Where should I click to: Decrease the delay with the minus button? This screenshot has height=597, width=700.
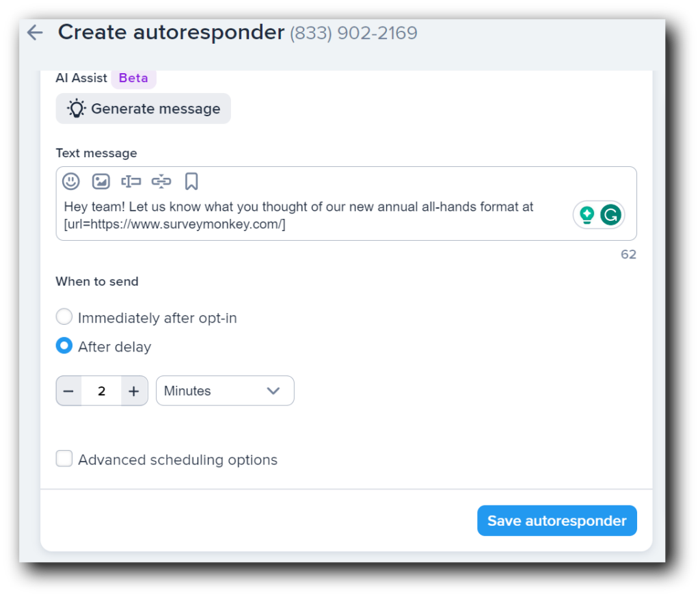69,390
